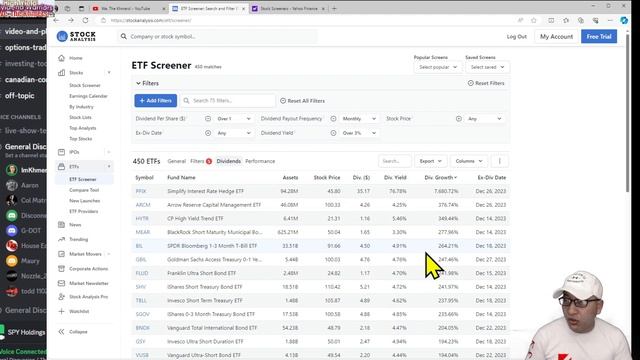Change the Monthly payout frequency dropdown
The height and width of the screenshot is (360, 640).
pyautogui.click(x=359, y=119)
